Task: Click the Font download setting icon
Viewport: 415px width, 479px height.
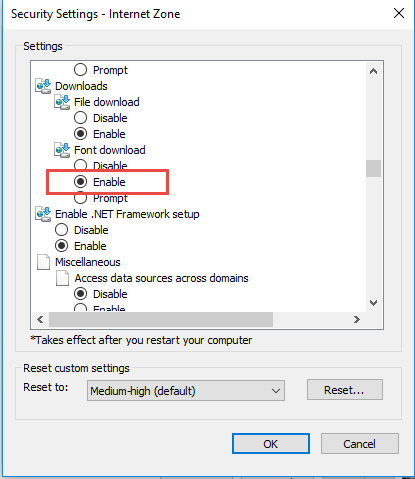Action: click(x=62, y=150)
